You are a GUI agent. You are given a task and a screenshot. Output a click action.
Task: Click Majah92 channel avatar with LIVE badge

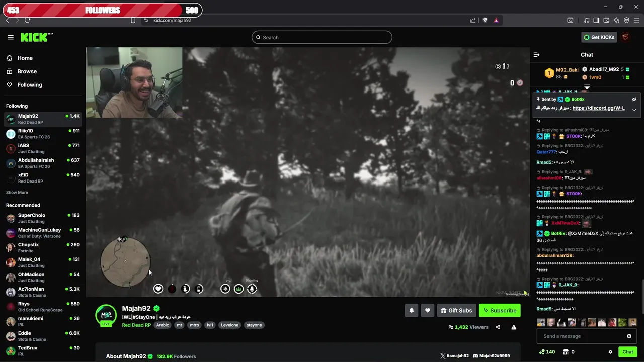(106, 316)
